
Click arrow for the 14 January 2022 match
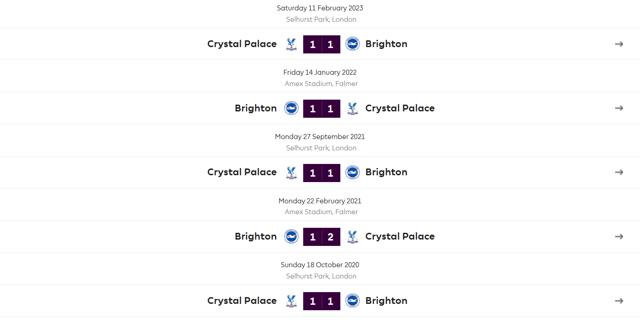619,108
